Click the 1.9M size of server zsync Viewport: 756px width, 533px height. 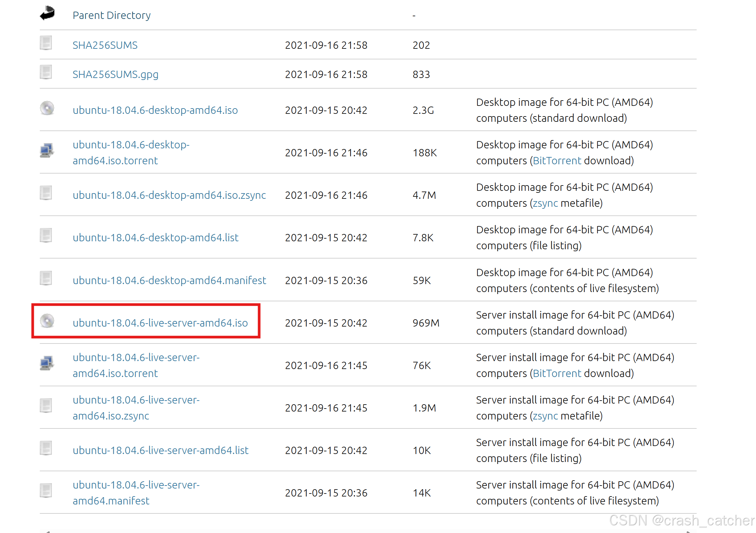click(x=424, y=408)
